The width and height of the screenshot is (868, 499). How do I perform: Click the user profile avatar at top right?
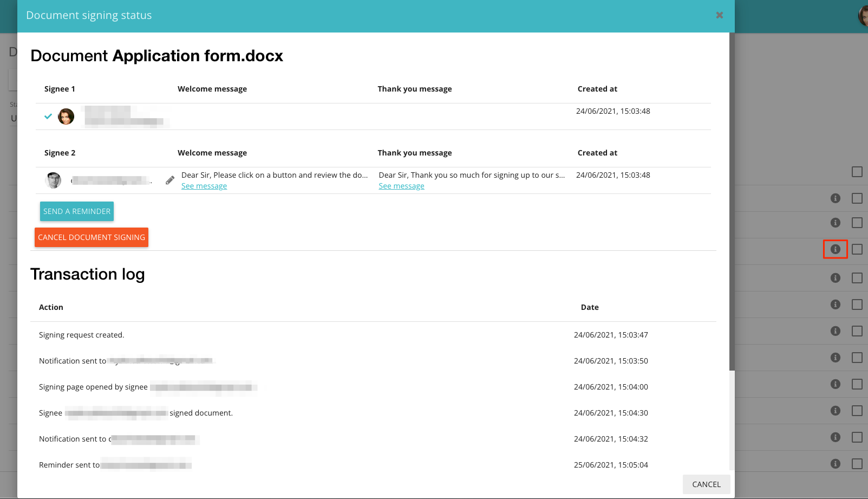tap(863, 15)
